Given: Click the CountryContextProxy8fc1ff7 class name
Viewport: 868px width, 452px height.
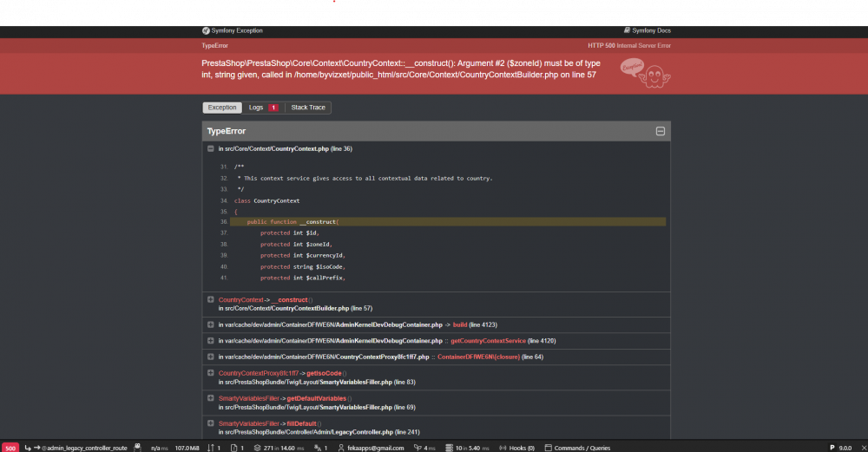Looking at the screenshot, I should tap(259, 373).
